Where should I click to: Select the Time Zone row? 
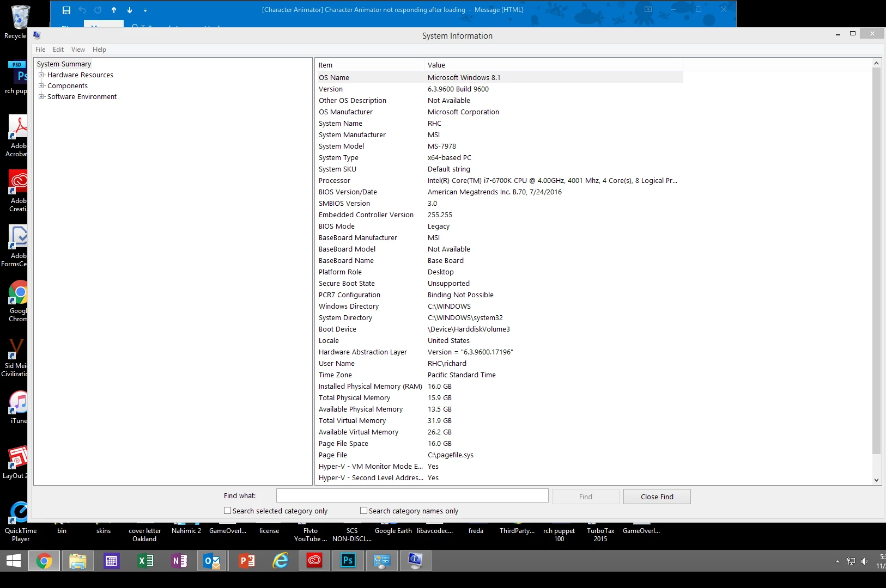[500, 375]
